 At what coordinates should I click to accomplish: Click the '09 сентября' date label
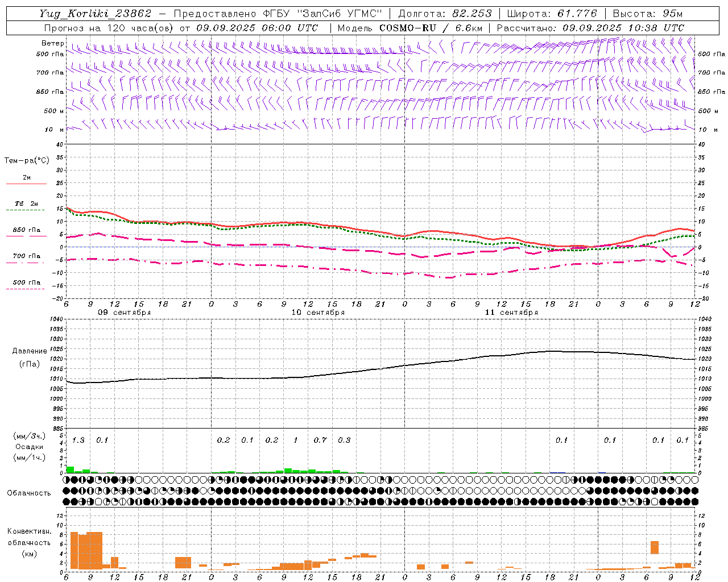click(x=125, y=313)
